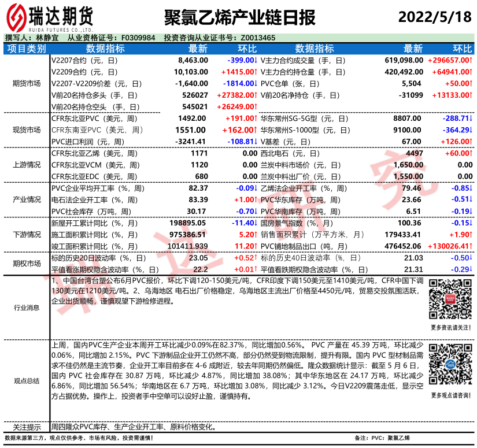
Task: Click the 期货市场 category cell
Action: (27, 83)
